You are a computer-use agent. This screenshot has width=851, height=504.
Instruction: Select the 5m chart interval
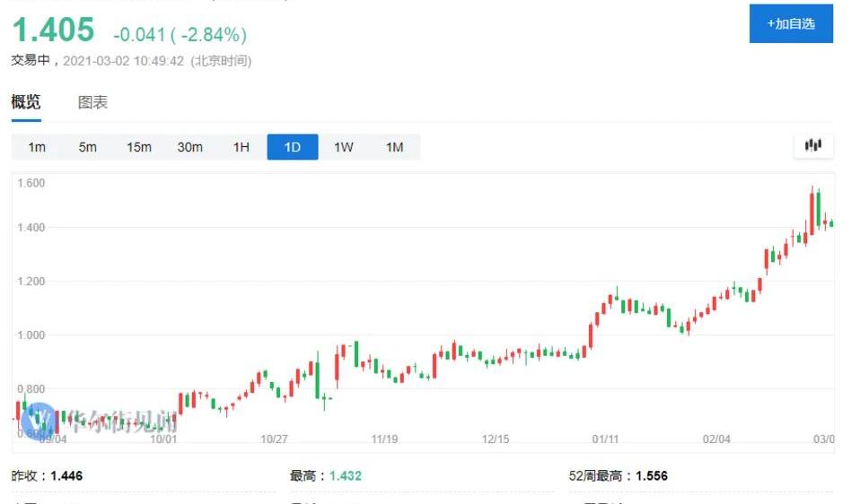[x=87, y=147]
